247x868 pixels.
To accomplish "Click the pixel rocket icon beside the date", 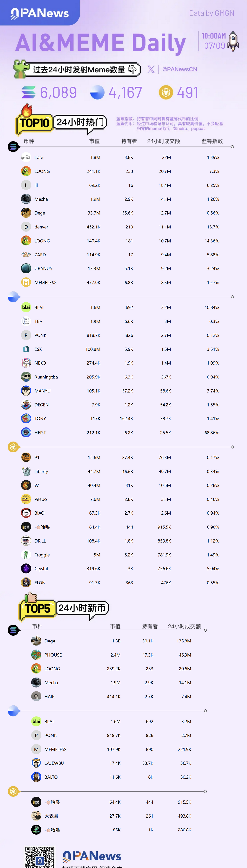I will (233, 41).
